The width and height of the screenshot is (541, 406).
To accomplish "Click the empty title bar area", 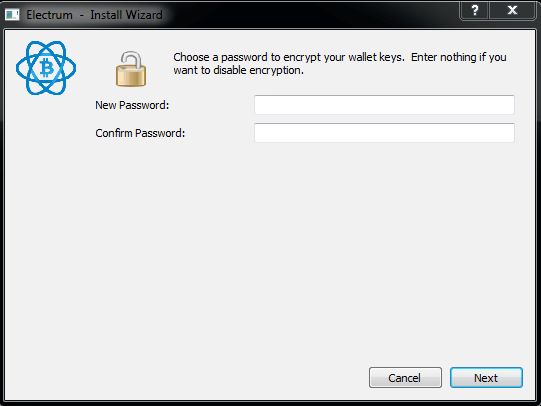I will click(x=311, y=14).
